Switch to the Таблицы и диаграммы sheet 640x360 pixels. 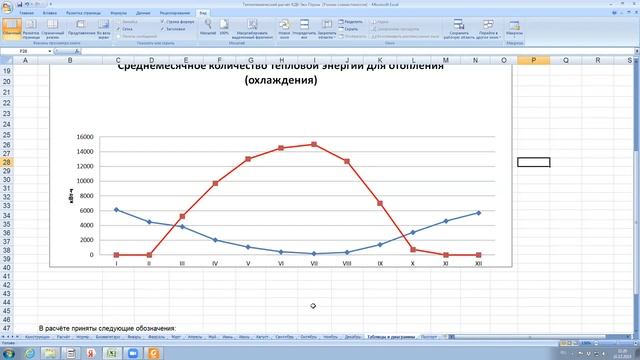click(x=391, y=337)
